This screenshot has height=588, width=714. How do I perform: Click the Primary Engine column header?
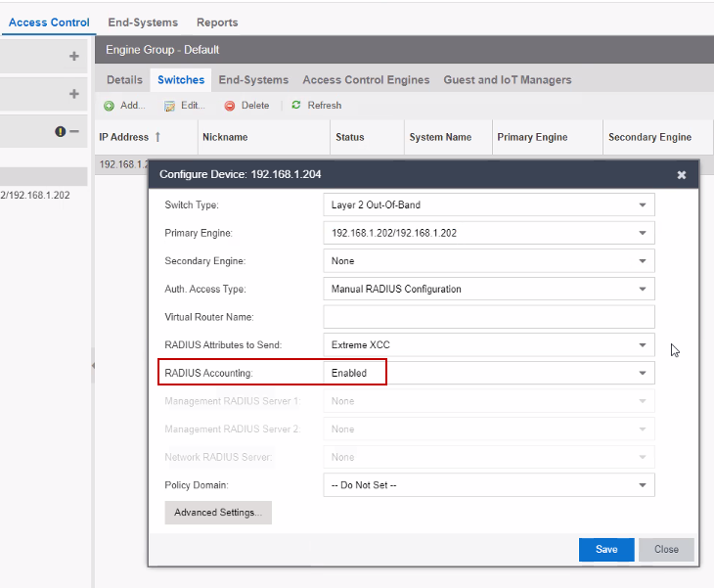point(548,137)
